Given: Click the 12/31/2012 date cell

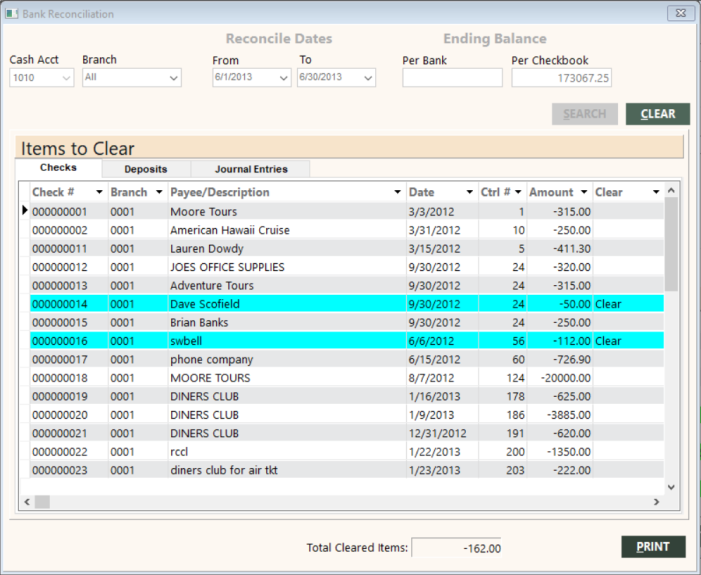Looking at the screenshot, I should [442, 433].
